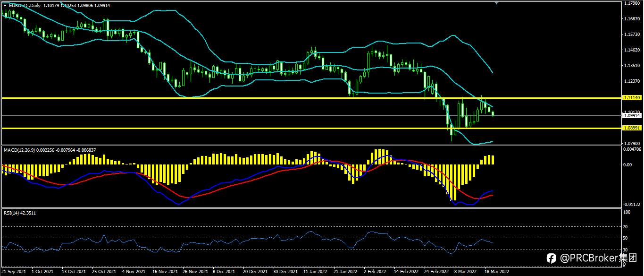Screen dimensions: 644x276
Task: Click the chart shift triangle marker at chart top
Action: click(496, 3)
